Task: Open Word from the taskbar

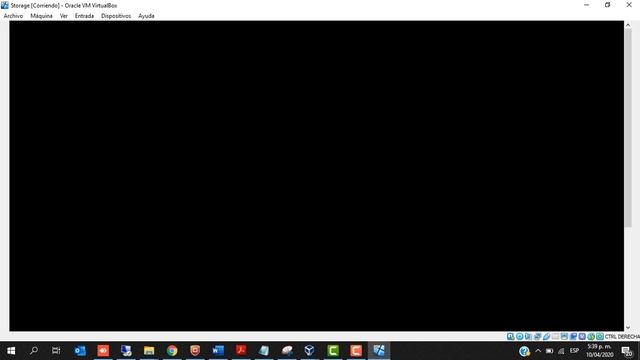Action: [x=218, y=351]
